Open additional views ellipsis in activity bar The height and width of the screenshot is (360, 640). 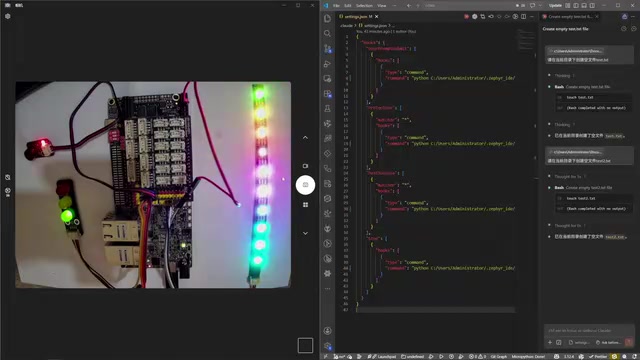(x=327, y=289)
